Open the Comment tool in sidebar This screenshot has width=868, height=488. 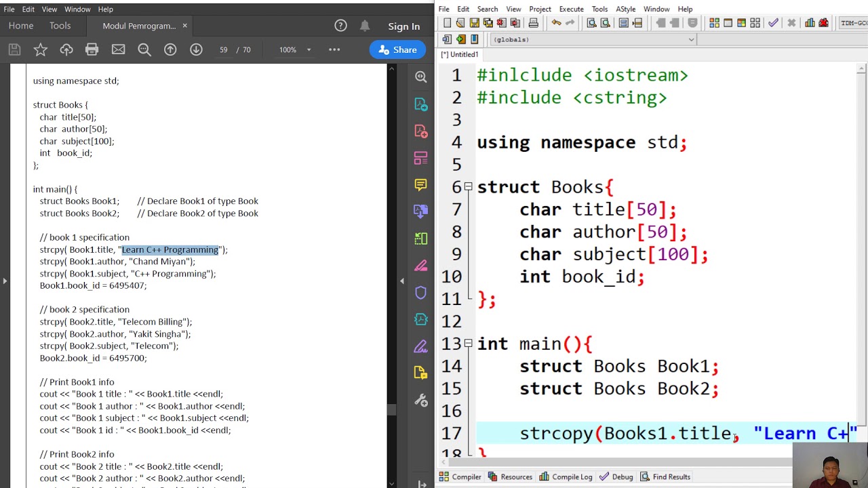click(x=420, y=184)
